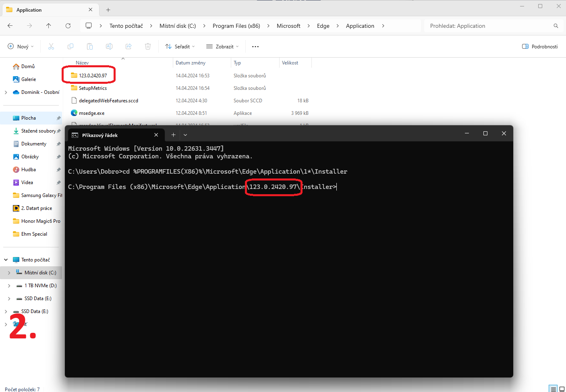The width and height of the screenshot is (566, 392).
Task: Expand Dominik - Osobní tree node
Action: coord(6,92)
